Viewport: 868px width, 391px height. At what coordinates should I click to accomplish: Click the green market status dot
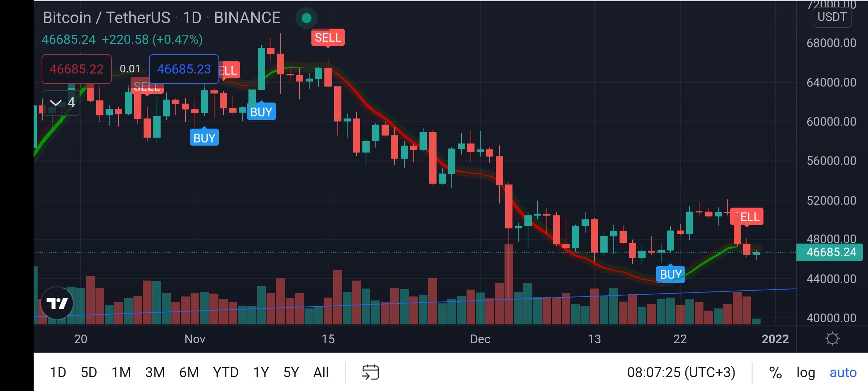pyautogui.click(x=306, y=18)
